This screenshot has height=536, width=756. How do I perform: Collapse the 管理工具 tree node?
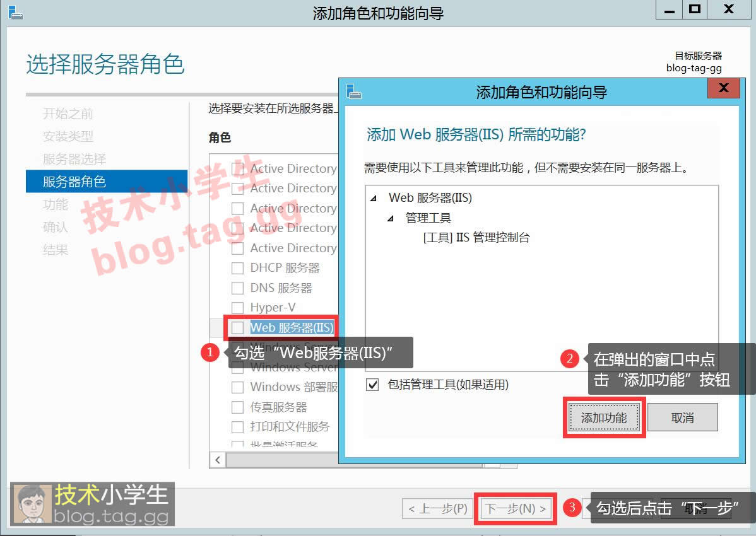(391, 218)
